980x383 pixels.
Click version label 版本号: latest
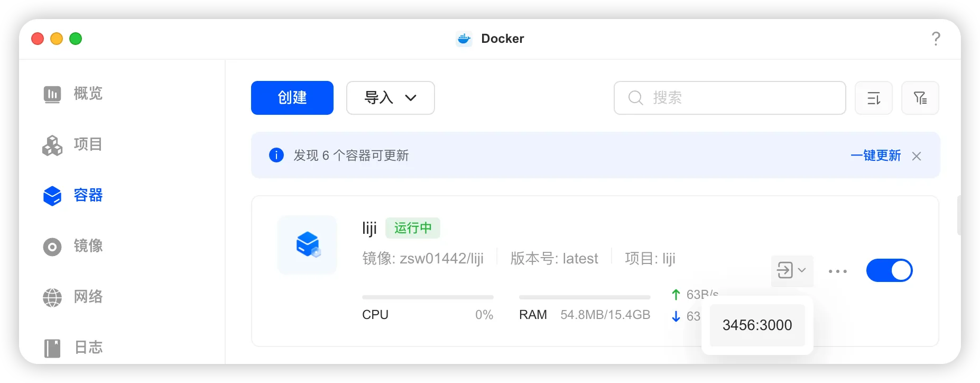(x=554, y=258)
